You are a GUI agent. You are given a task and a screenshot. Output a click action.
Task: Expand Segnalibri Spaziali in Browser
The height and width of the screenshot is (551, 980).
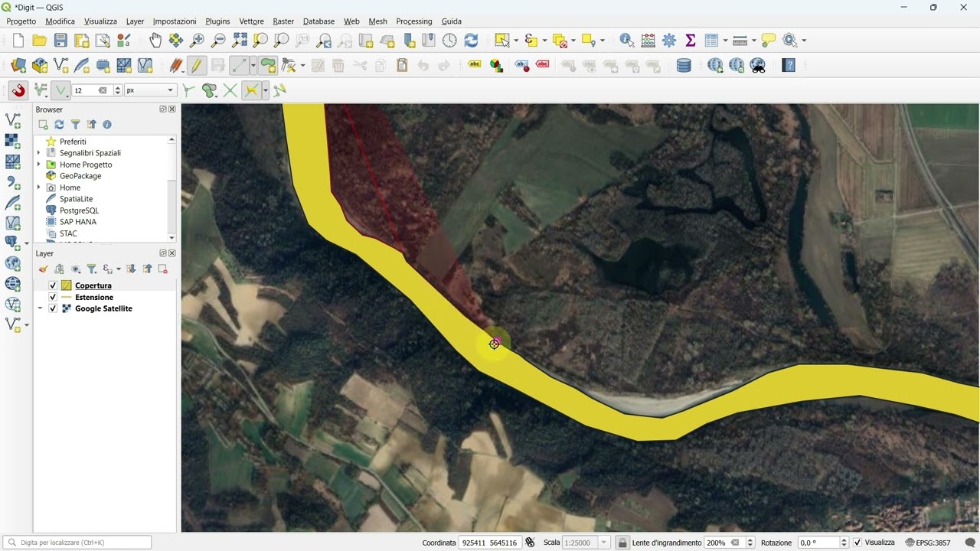tap(39, 153)
